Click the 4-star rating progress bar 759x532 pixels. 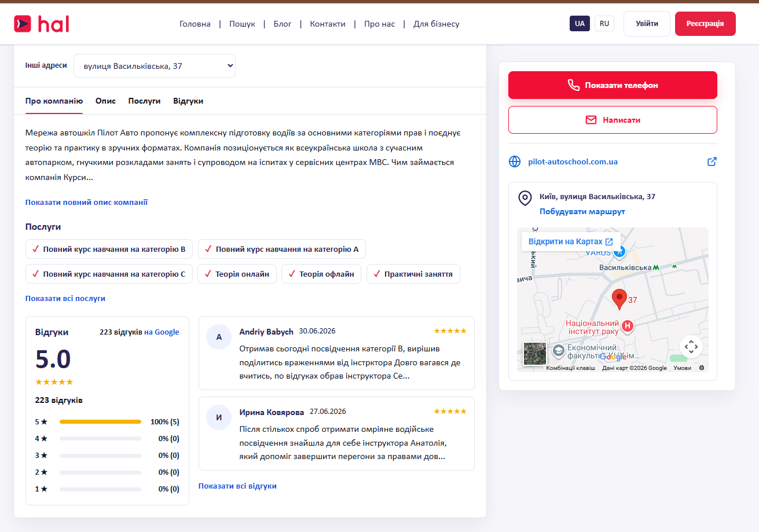(x=100, y=438)
